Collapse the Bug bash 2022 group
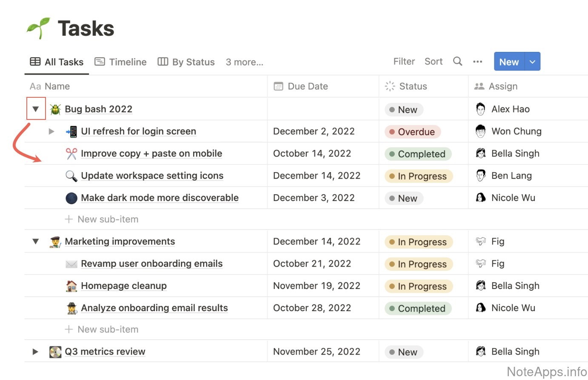 click(x=36, y=109)
